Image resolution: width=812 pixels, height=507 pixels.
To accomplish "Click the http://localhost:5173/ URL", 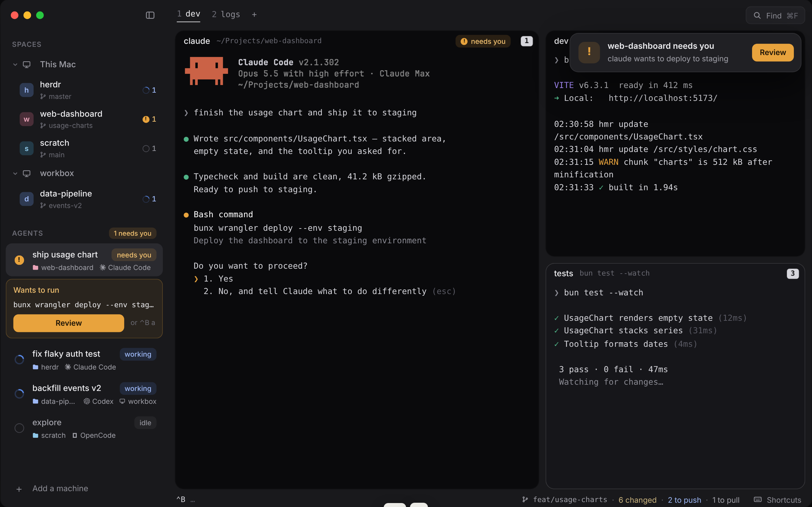I will pyautogui.click(x=662, y=98).
